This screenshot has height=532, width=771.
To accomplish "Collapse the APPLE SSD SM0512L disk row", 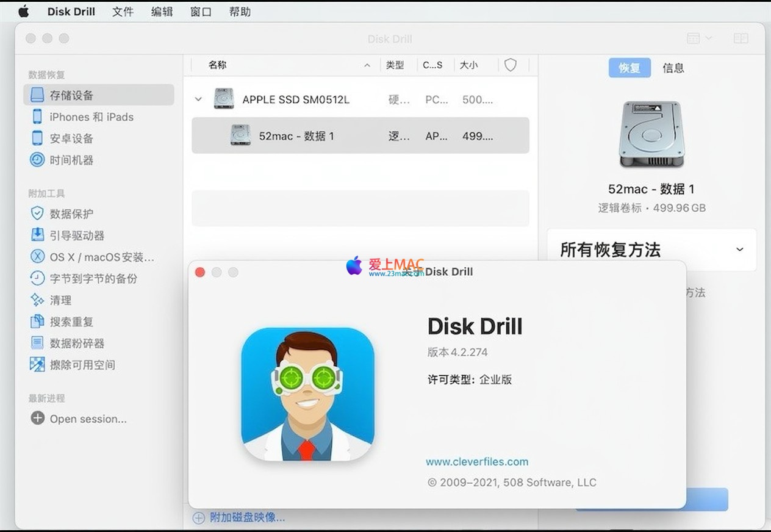I will coord(198,99).
